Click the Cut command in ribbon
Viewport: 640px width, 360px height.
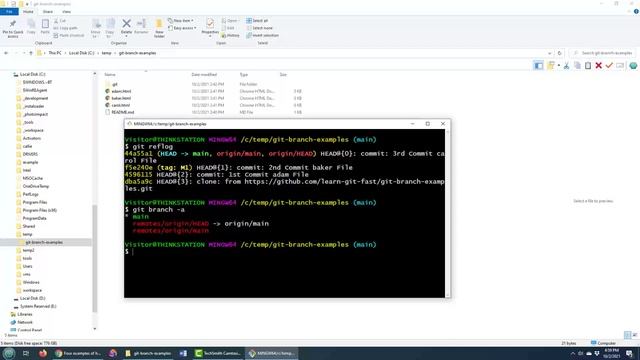(x=60, y=21)
